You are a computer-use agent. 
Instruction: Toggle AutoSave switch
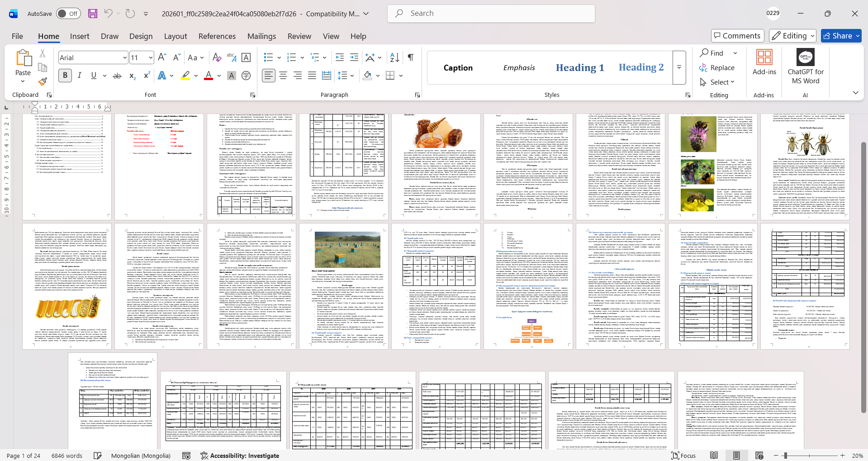point(68,14)
